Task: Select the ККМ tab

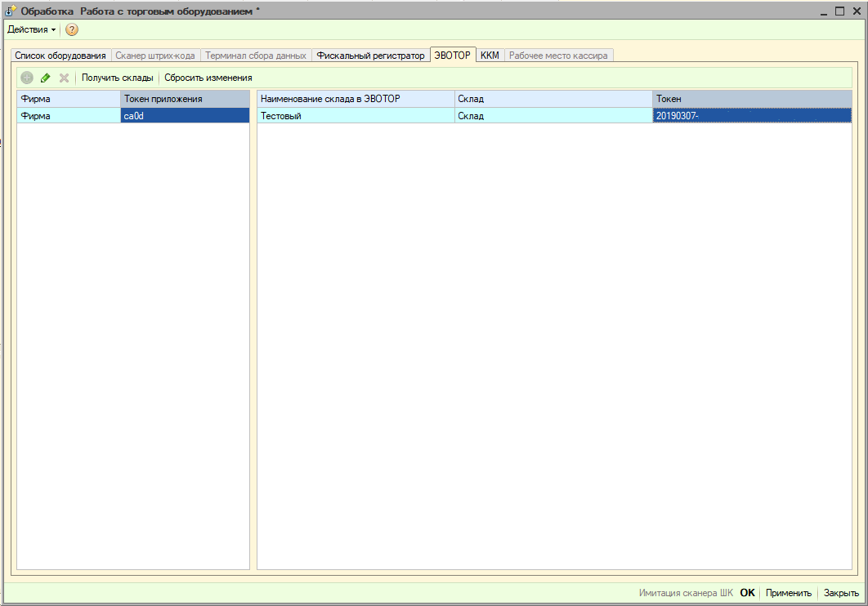Action: 490,56
